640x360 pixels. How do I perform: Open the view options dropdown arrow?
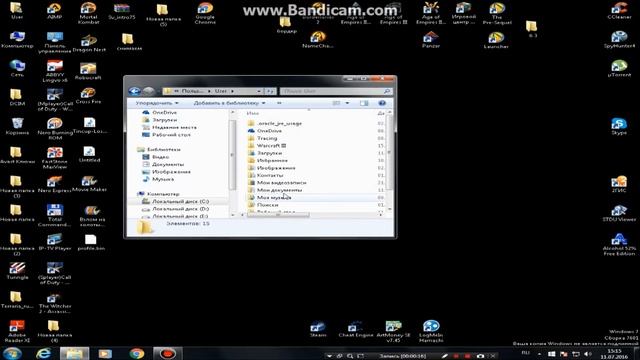coord(347,103)
